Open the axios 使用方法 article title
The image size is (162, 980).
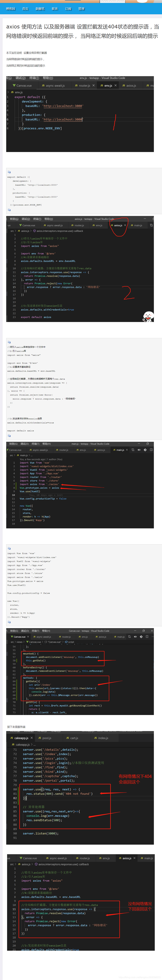(82, 31)
